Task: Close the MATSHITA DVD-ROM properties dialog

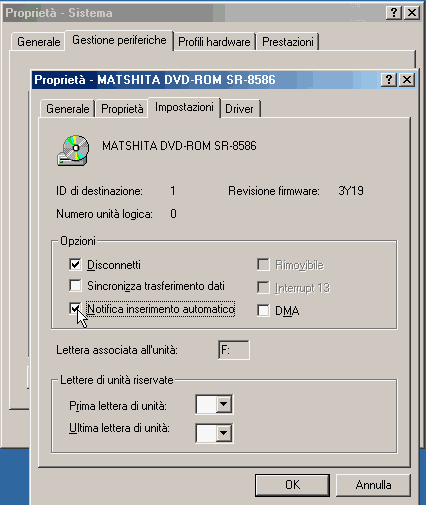Action: (407, 80)
